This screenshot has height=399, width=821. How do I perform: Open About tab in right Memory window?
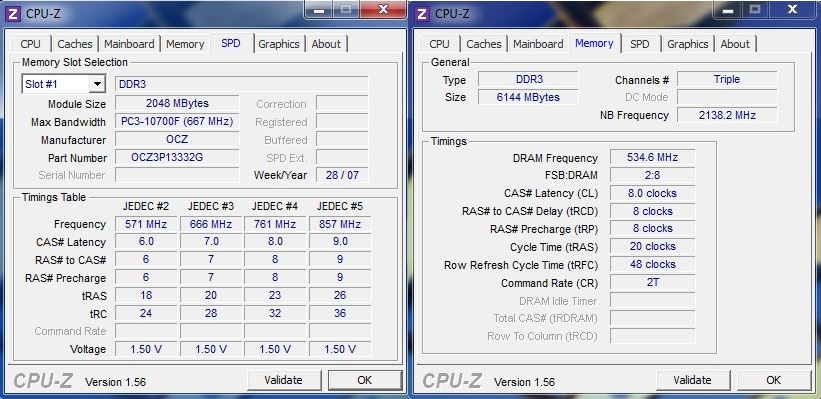(x=735, y=44)
